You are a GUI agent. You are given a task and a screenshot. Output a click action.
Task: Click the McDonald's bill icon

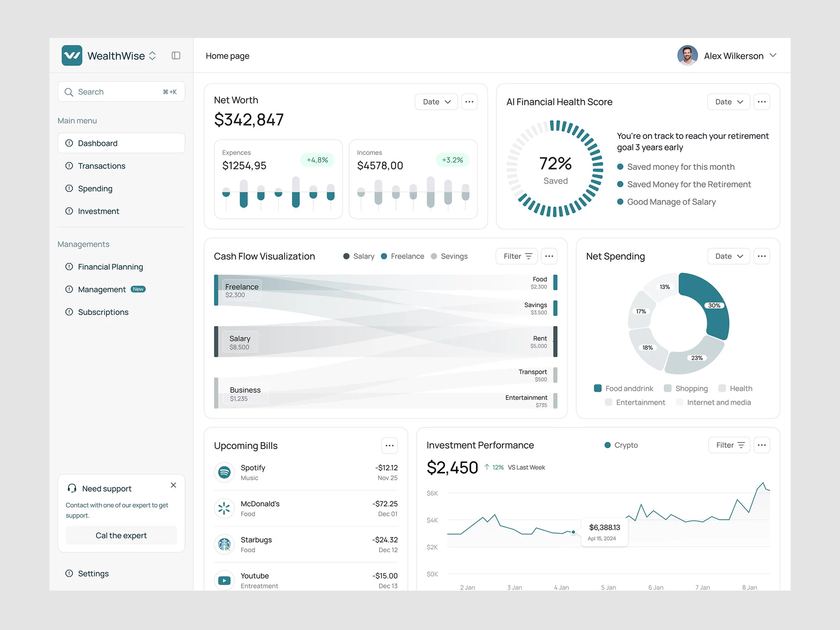[x=224, y=509]
